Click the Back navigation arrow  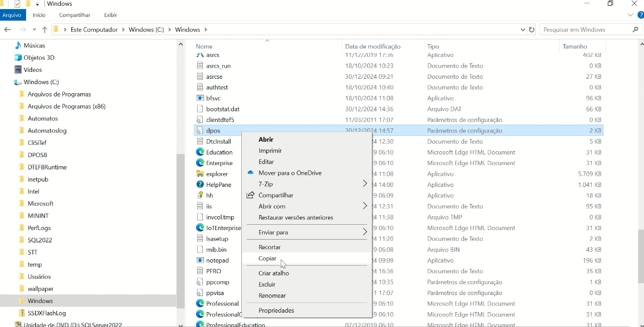[x=7, y=30]
